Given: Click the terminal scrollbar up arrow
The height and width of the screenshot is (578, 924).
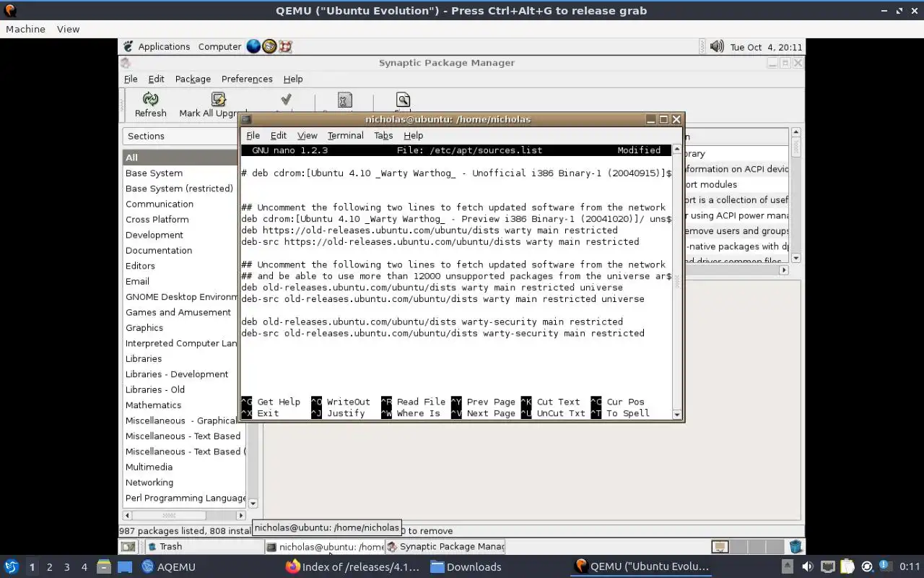Looking at the screenshot, I should coord(677,150).
